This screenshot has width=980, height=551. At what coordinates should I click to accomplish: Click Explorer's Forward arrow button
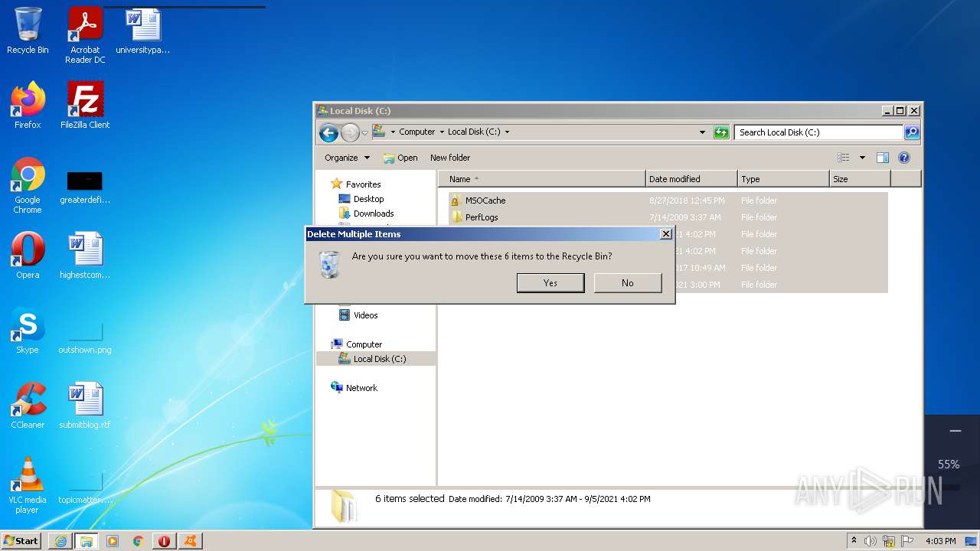pyautogui.click(x=350, y=132)
